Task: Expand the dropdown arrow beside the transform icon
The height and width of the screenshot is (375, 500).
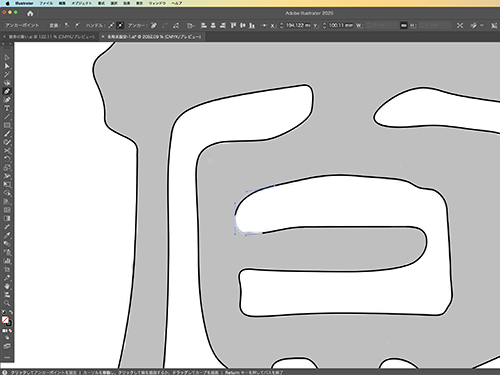Action: point(482,25)
